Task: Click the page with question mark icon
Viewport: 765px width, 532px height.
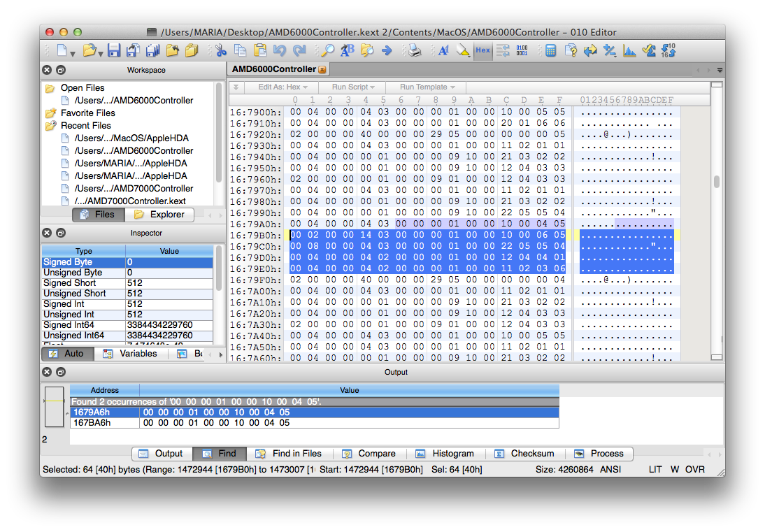Action: pos(571,50)
